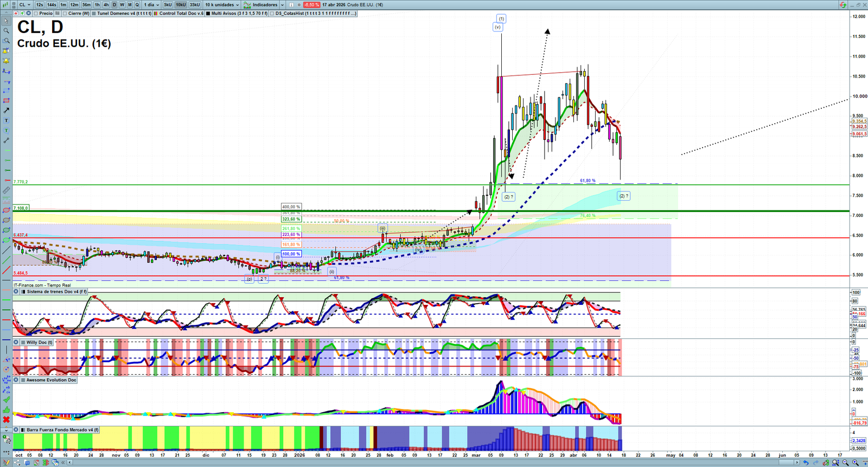Click the Indicadores chart icon
Image resolution: width=868 pixels, height=467 pixels.
tap(248, 5)
